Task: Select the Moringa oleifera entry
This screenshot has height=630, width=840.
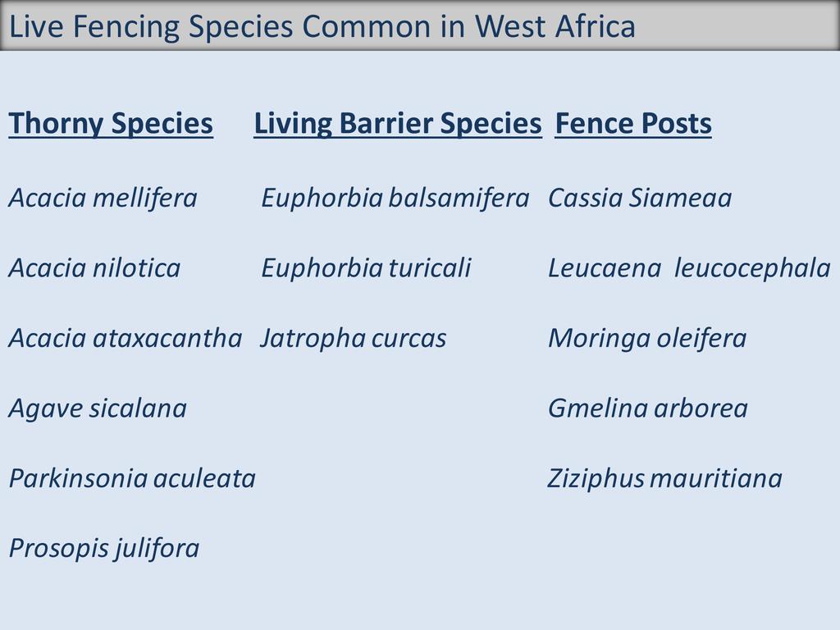Action: [x=647, y=338]
